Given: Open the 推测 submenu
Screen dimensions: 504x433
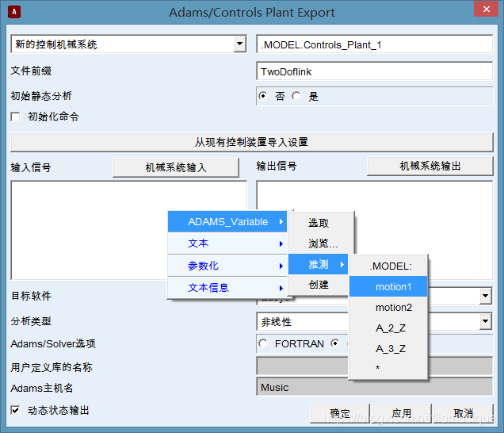Looking at the screenshot, I should 319,264.
